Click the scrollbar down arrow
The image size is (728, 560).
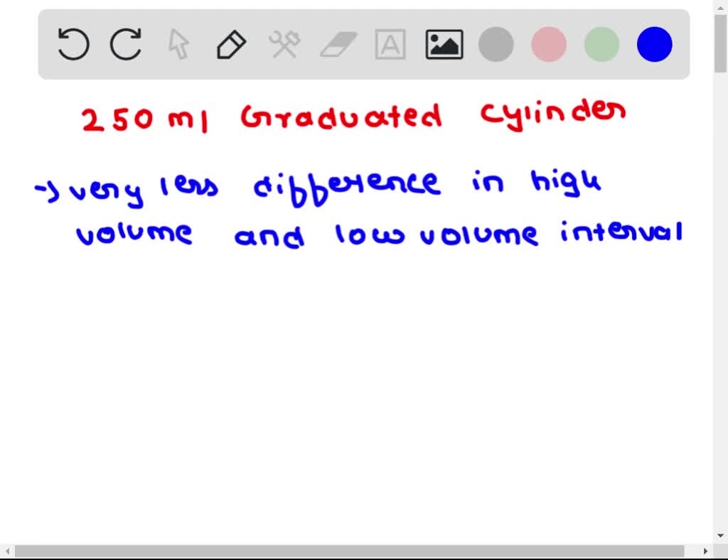722,534
